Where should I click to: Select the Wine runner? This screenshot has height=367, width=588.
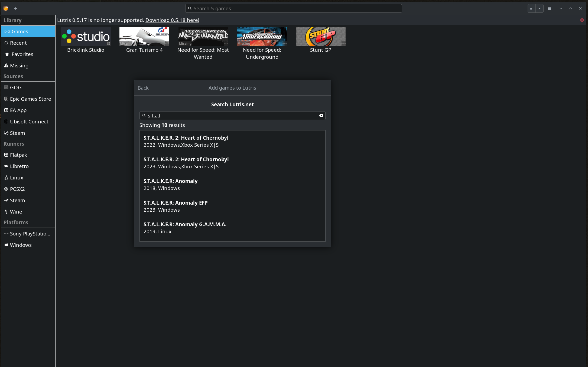28,212
